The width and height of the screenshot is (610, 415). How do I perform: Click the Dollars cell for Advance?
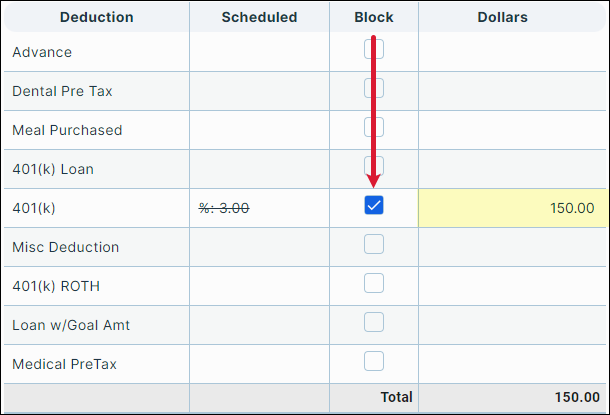coord(512,52)
